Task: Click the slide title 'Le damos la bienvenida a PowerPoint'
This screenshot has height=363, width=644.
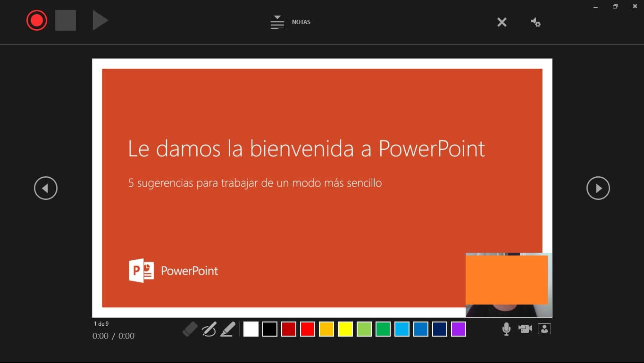Action: (x=307, y=148)
